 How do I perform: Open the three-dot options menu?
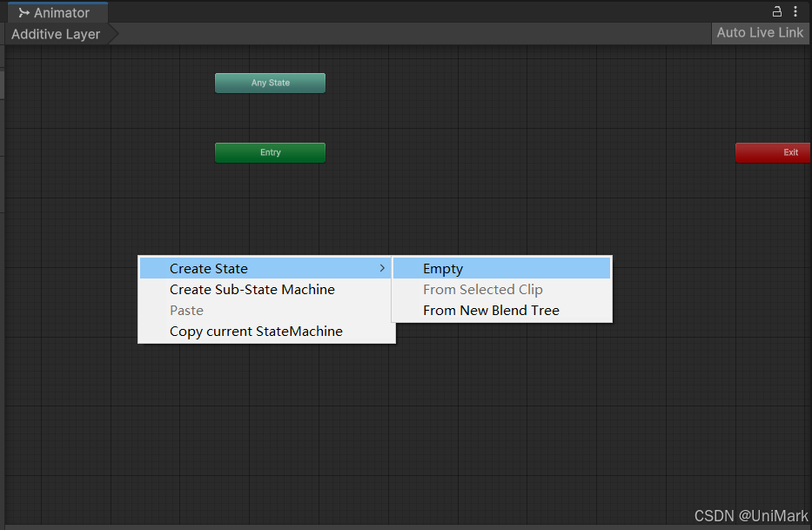(795, 11)
